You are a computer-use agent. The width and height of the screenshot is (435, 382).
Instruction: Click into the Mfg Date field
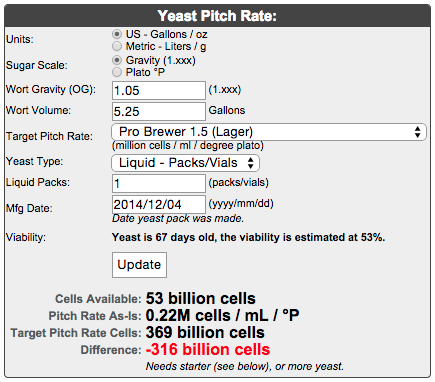coord(159,204)
